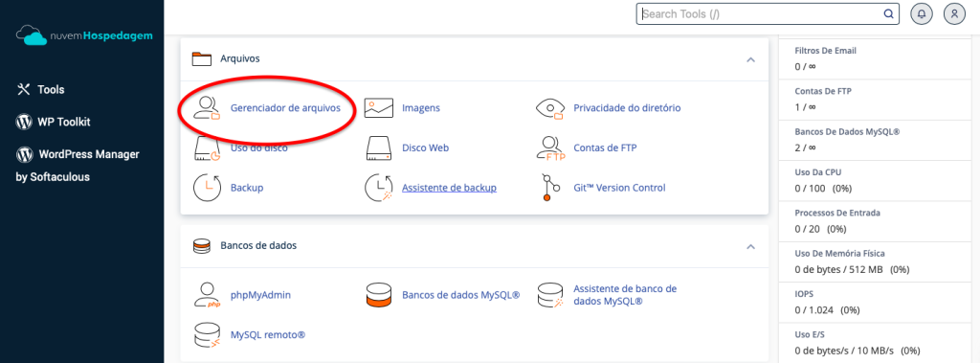This screenshot has width=980, height=363.
Task: Open the Backup link
Action: click(x=247, y=188)
